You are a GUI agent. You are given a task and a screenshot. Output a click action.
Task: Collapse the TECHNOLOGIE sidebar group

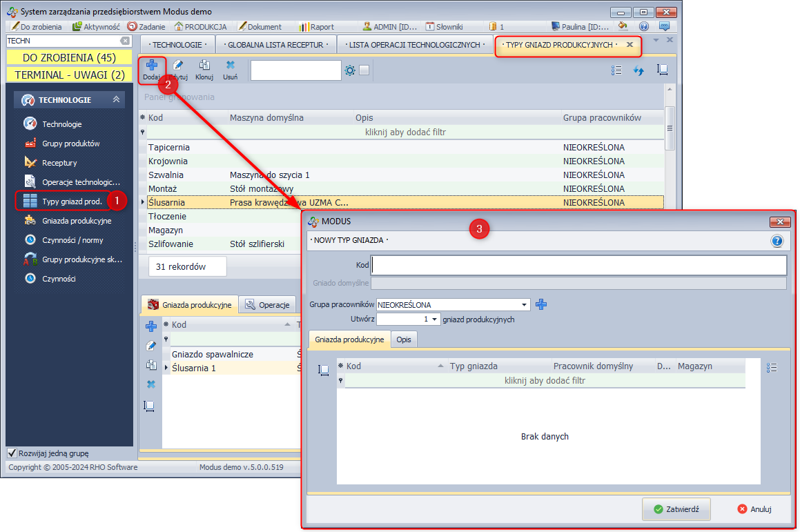(116, 100)
